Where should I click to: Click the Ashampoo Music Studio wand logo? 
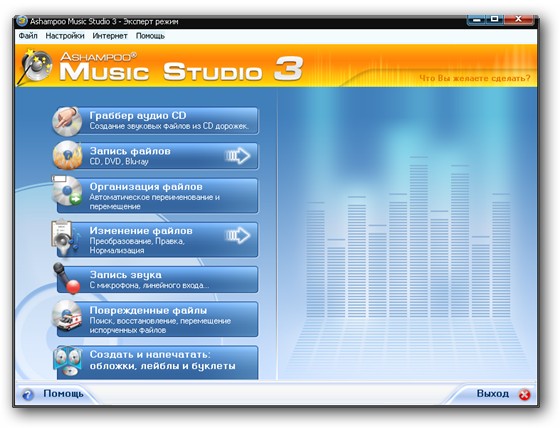[x=35, y=66]
